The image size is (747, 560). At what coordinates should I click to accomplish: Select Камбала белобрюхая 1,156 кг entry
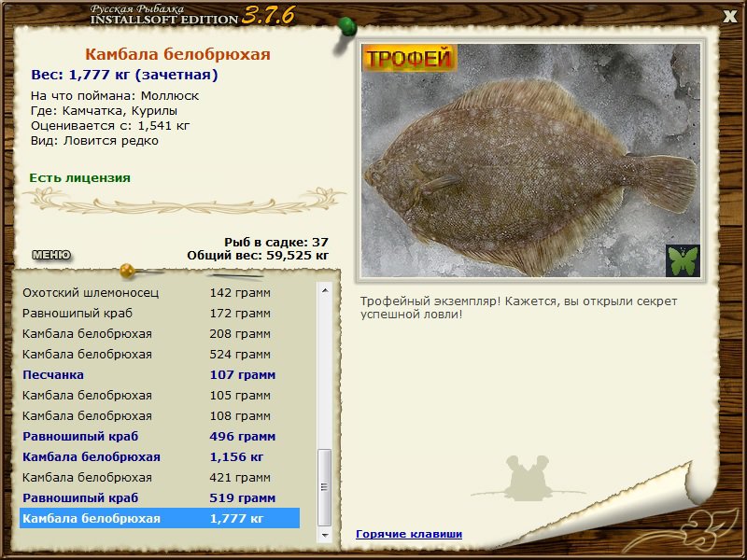(x=160, y=456)
